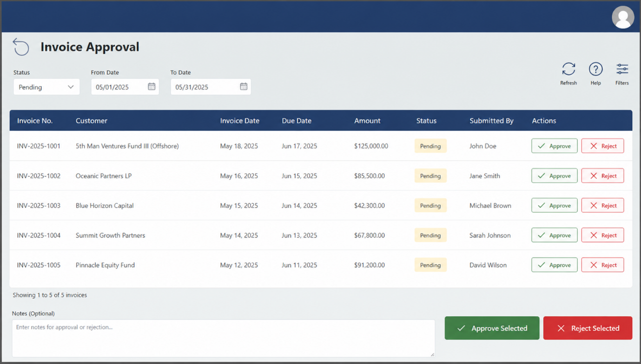641x364 pixels.
Task: Refresh the invoice list
Action: pyautogui.click(x=568, y=73)
